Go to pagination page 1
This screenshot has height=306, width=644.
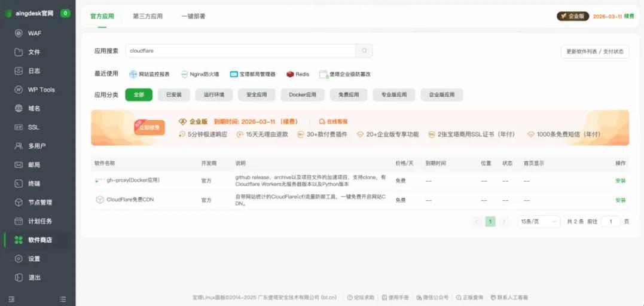click(x=490, y=221)
